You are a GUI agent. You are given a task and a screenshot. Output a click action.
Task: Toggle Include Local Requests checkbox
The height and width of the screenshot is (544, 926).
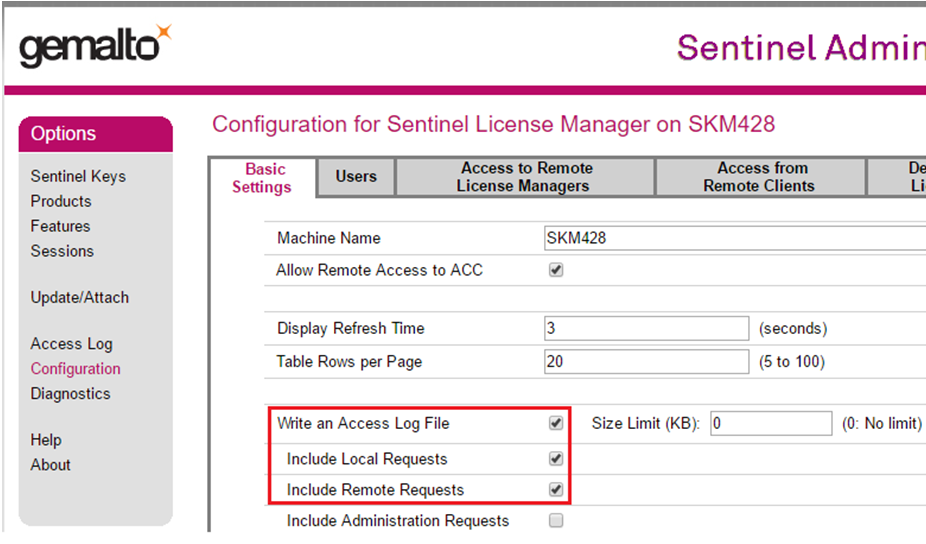coord(557,459)
